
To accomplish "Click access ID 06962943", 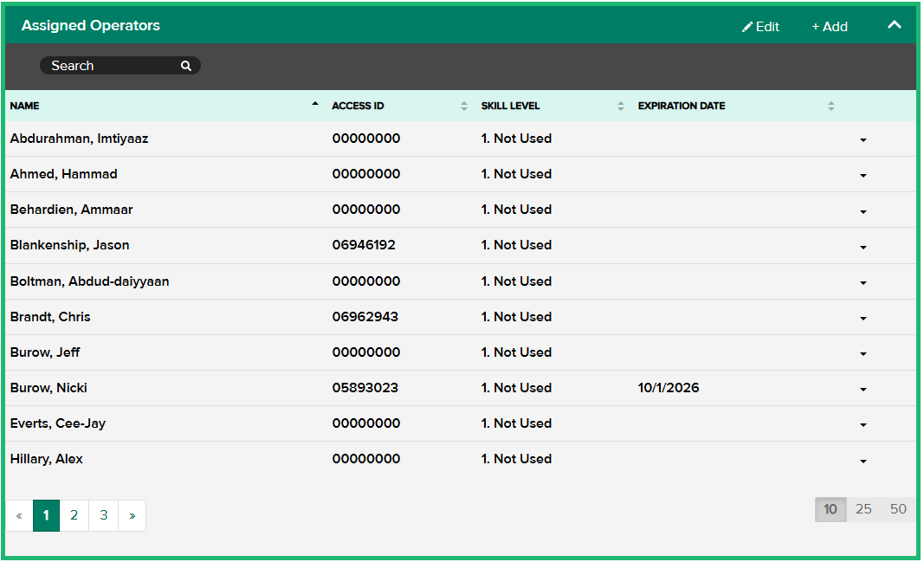I will click(x=365, y=317).
